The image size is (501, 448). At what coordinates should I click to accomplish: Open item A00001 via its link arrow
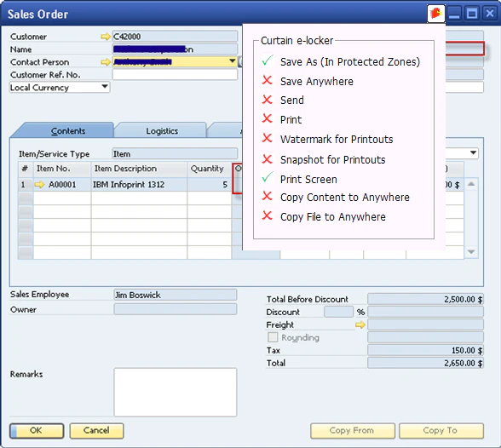39,185
